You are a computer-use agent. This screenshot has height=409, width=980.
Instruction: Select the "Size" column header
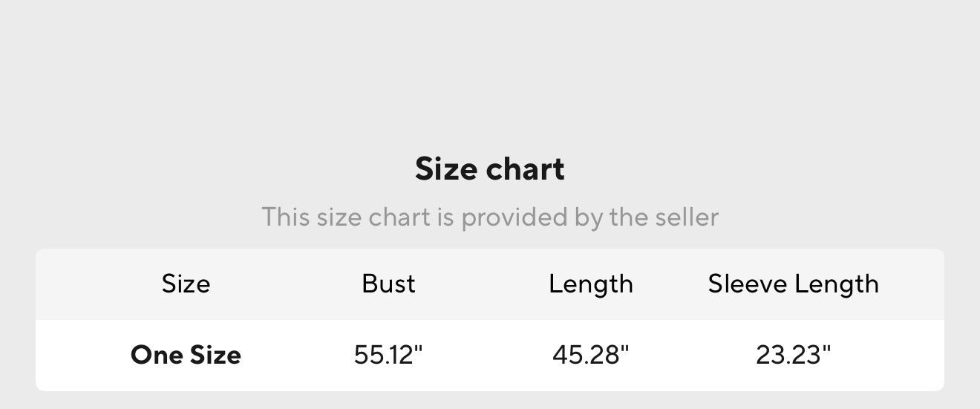[x=186, y=284]
